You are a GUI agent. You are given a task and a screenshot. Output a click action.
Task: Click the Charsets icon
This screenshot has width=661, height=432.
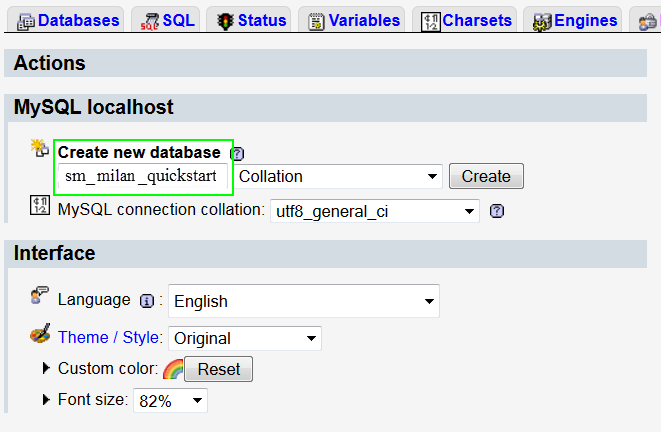coord(431,21)
